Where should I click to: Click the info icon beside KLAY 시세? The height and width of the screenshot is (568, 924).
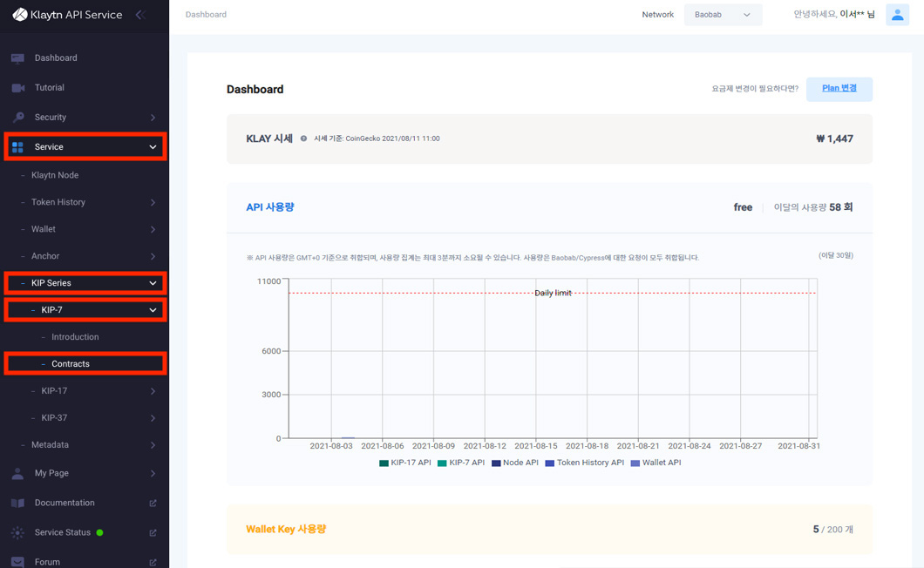click(303, 139)
